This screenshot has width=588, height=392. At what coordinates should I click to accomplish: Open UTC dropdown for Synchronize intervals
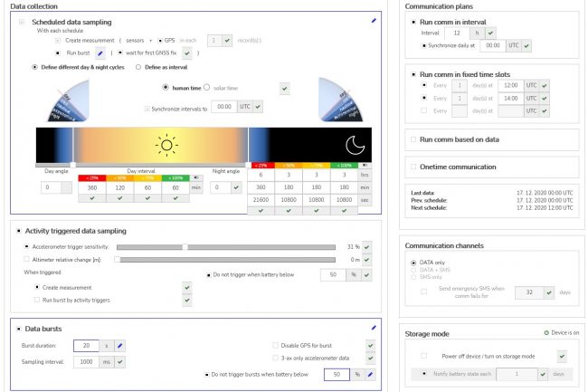(x=245, y=107)
